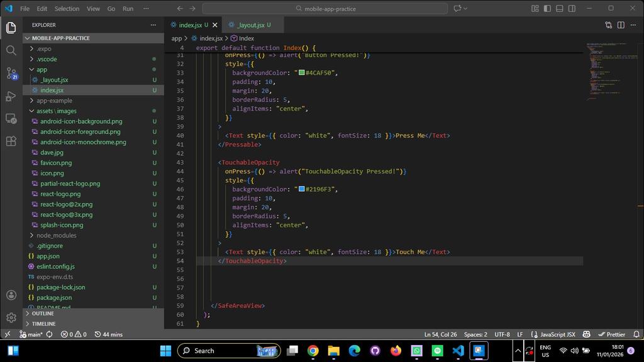Open File Explorer from the taskbar
Viewport: 644px width, 362px height.
[333, 351]
